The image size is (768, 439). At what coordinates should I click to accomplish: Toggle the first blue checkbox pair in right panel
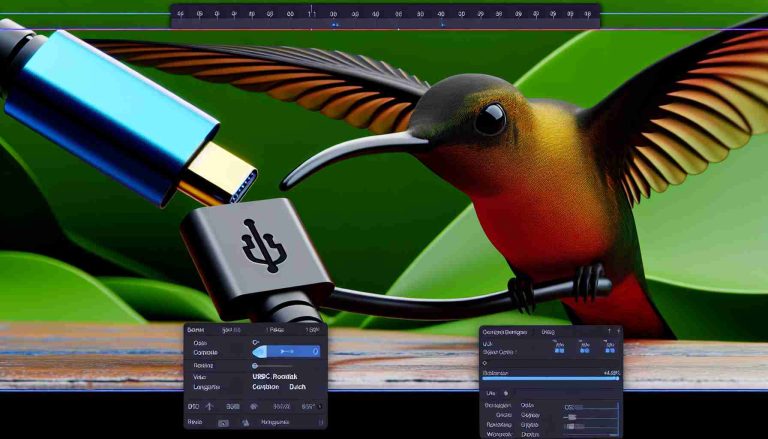(x=558, y=349)
